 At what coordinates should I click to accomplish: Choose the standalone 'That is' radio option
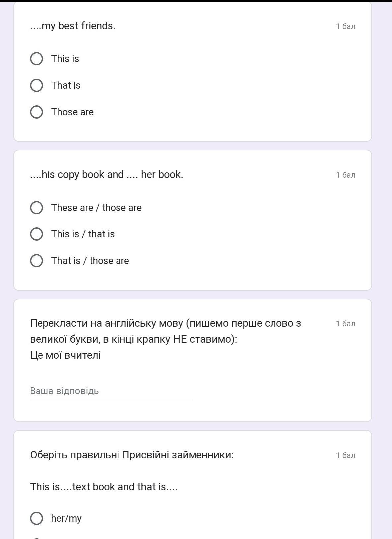point(37,85)
